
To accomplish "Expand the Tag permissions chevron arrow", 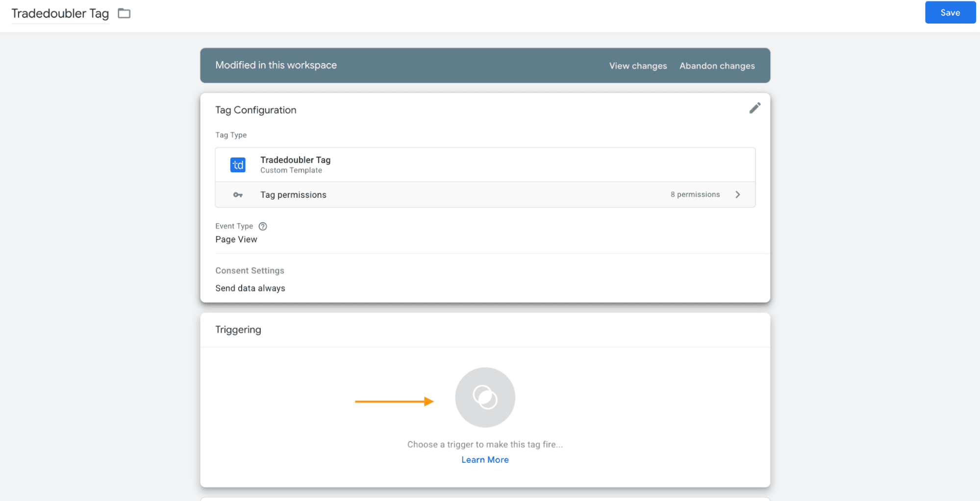I will 738,195.
